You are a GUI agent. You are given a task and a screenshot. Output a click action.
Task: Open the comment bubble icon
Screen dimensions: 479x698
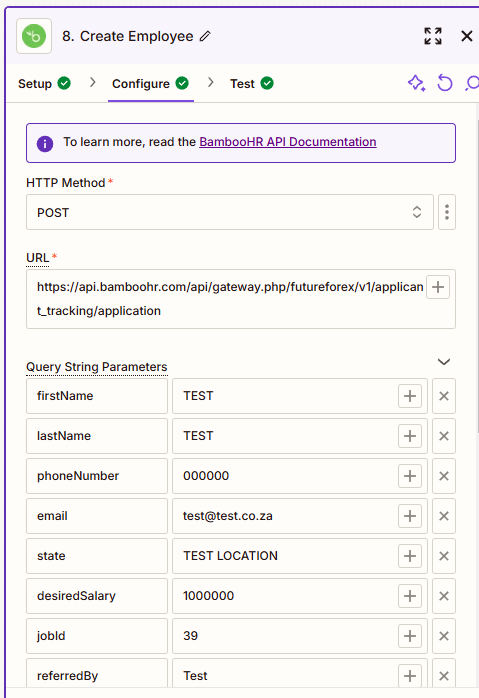click(471, 83)
